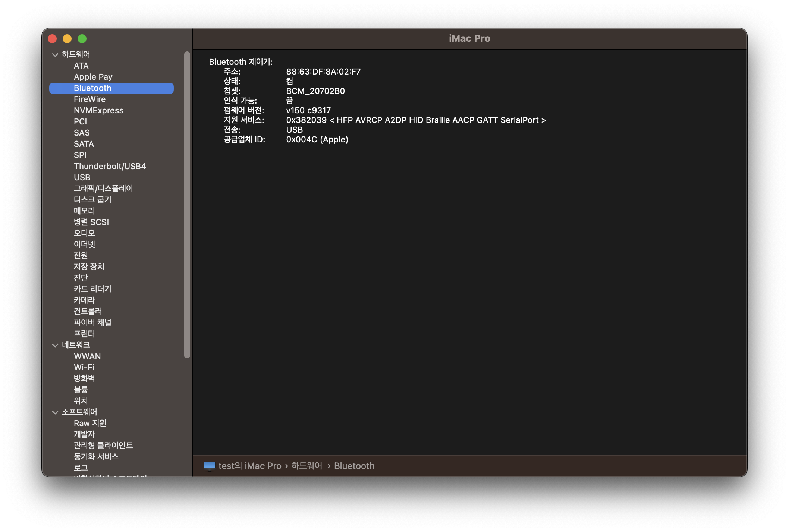Open the 카메라 entry
This screenshot has height=532, width=789.
click(84, 300)
